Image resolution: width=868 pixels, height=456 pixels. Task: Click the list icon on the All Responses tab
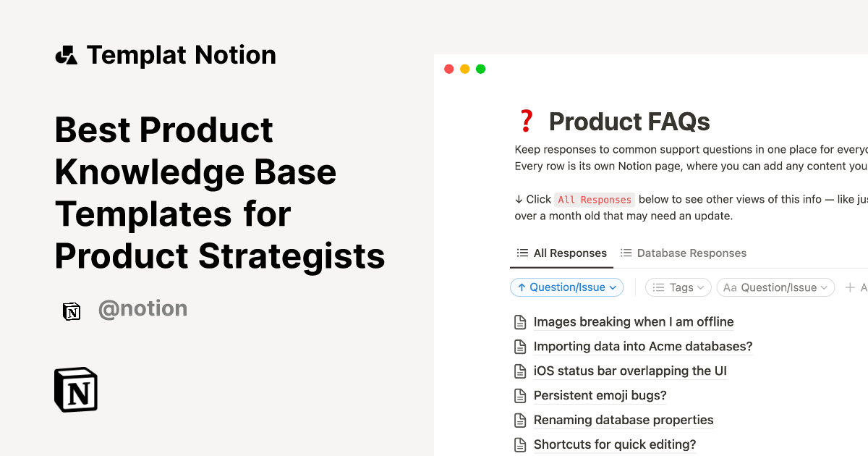tap(522, 253)
